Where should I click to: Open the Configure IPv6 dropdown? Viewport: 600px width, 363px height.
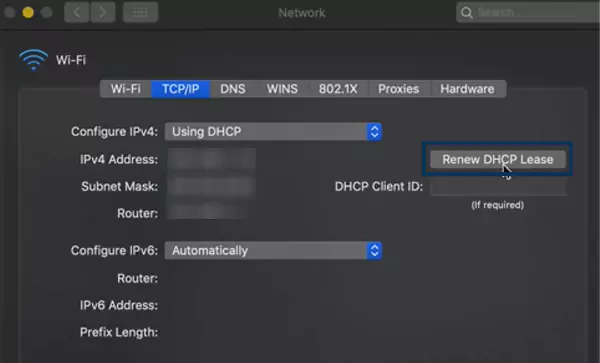[x=273, y=251]
